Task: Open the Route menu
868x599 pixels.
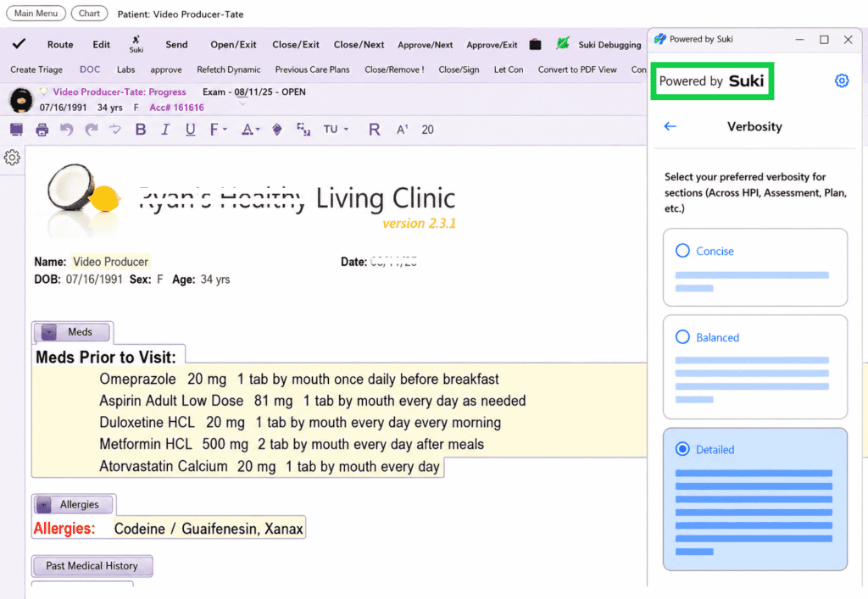Action: 60,44
